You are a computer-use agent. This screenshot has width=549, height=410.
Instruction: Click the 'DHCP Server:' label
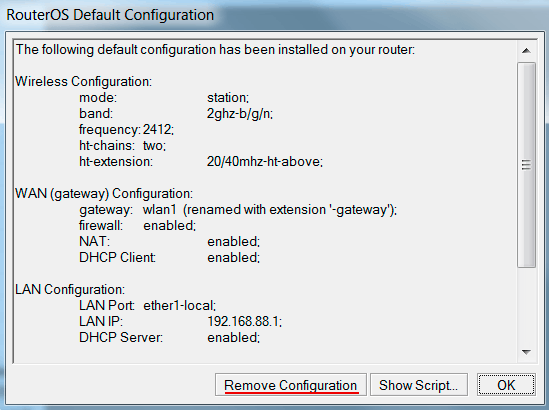click(121, 338)
